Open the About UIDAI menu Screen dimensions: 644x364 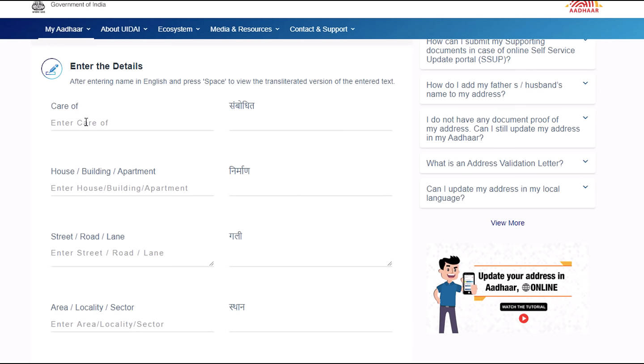click(124, 29)
